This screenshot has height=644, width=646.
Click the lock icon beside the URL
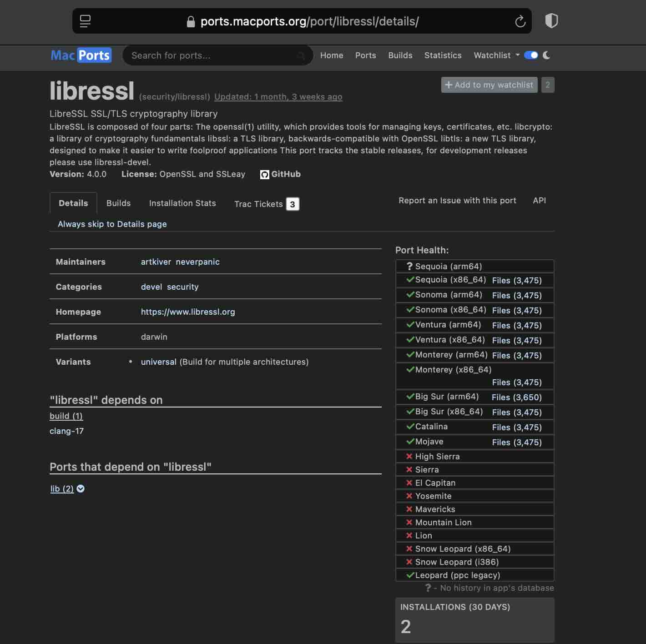191,21
